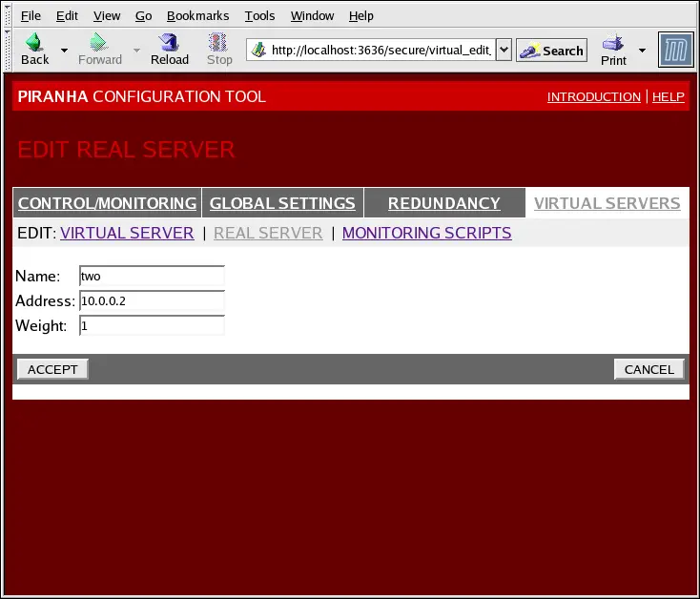
Task: Open the Tools menu
Action: click(x=259, y=15)
